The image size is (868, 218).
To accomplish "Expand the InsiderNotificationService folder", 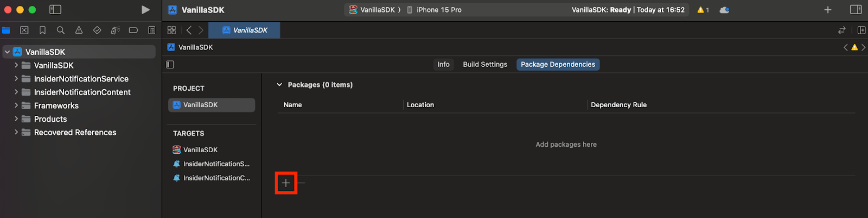I will click(16, 79).
